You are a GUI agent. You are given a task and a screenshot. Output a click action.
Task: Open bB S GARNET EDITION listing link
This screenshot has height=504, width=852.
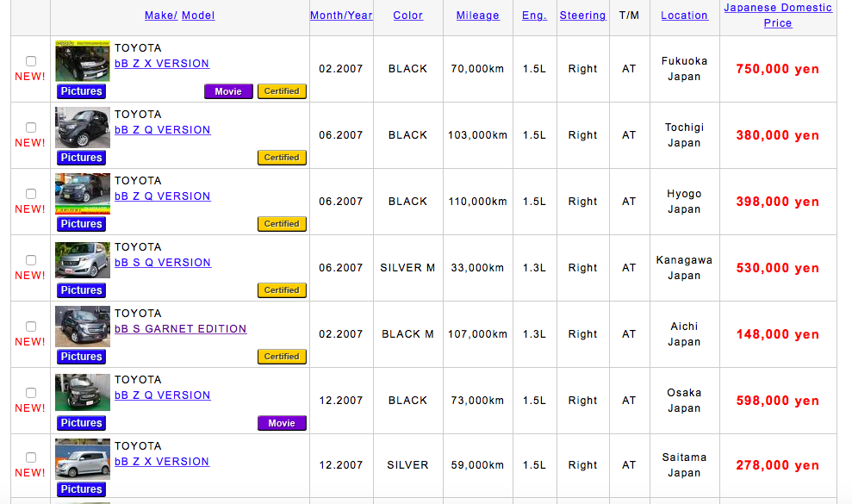tap(180, 329)
